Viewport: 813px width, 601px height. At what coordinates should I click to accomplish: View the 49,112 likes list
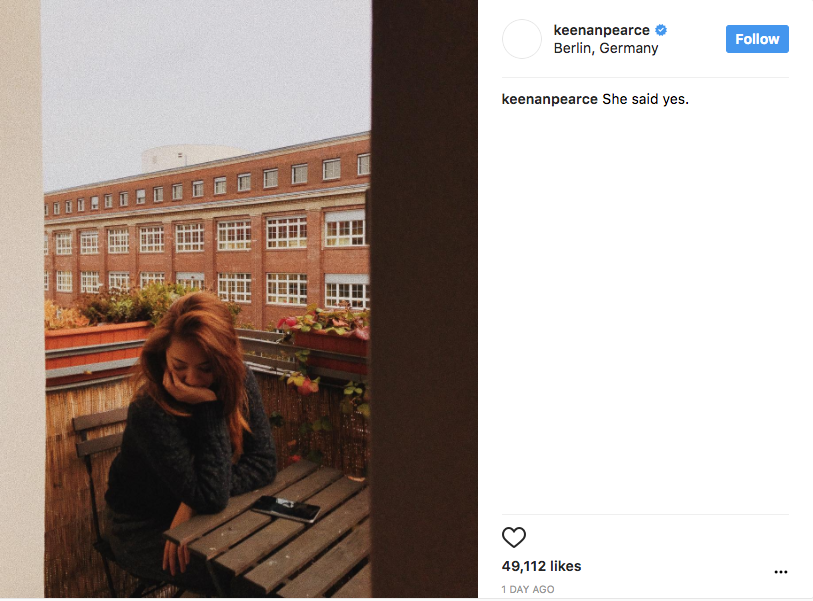tap(541, 566)
